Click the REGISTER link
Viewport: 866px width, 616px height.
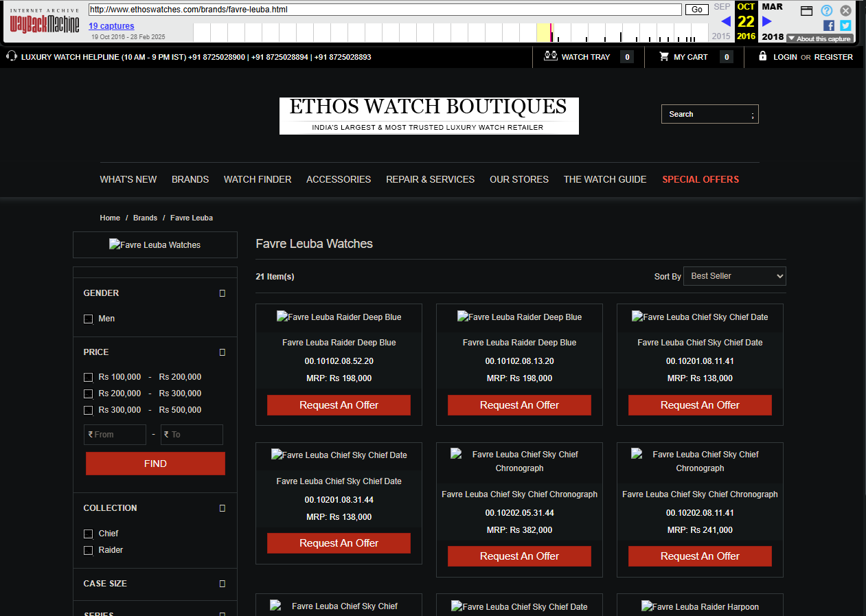point(834,57)
